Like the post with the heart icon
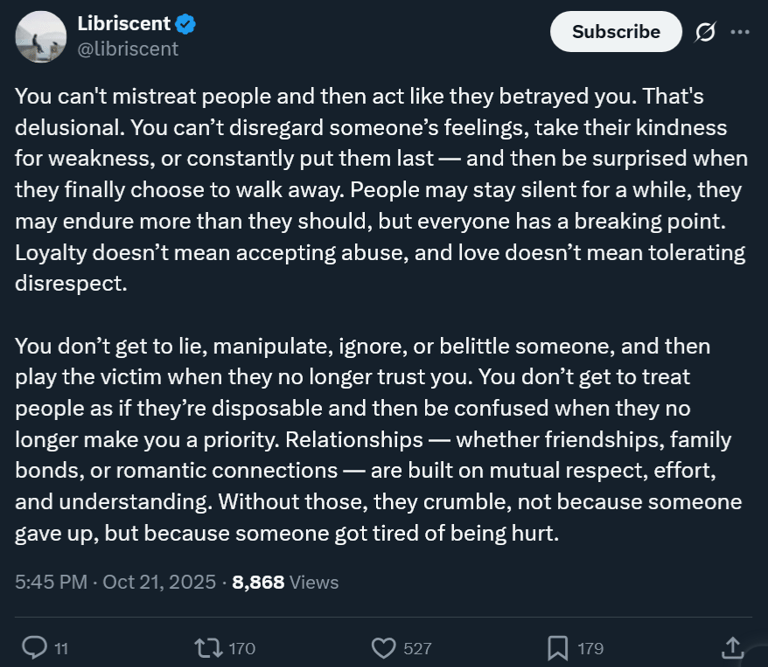 coord(383,648)
